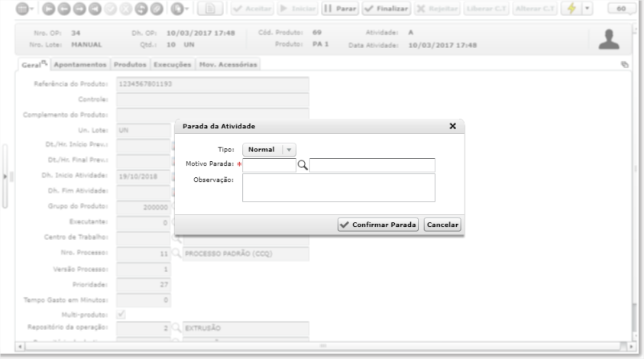The height and width of the screenshot is (359, 644).
Task: Click the horizontal scrollbar at bottom
Action: coord(323,346)
